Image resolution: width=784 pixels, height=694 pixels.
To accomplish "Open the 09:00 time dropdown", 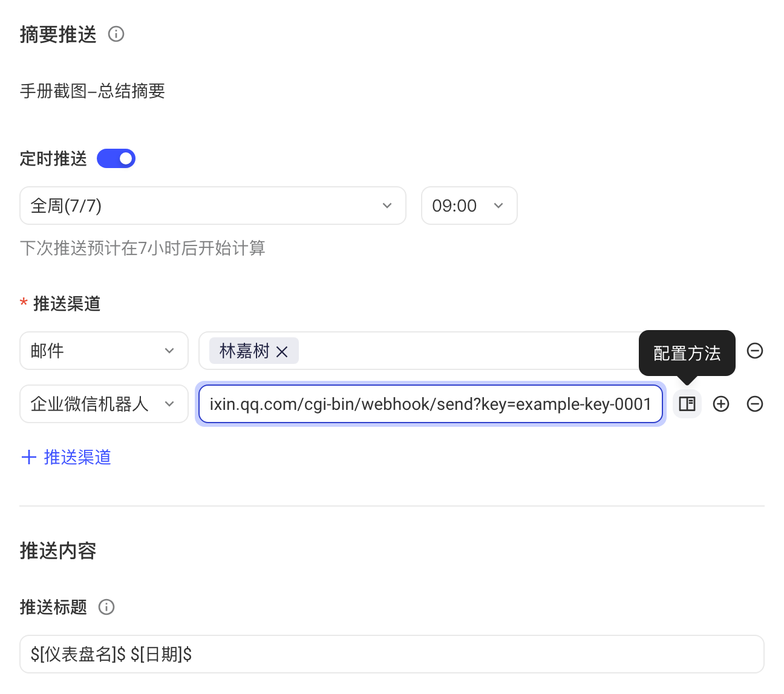I will pyautogui.click(x=469, y=206).
